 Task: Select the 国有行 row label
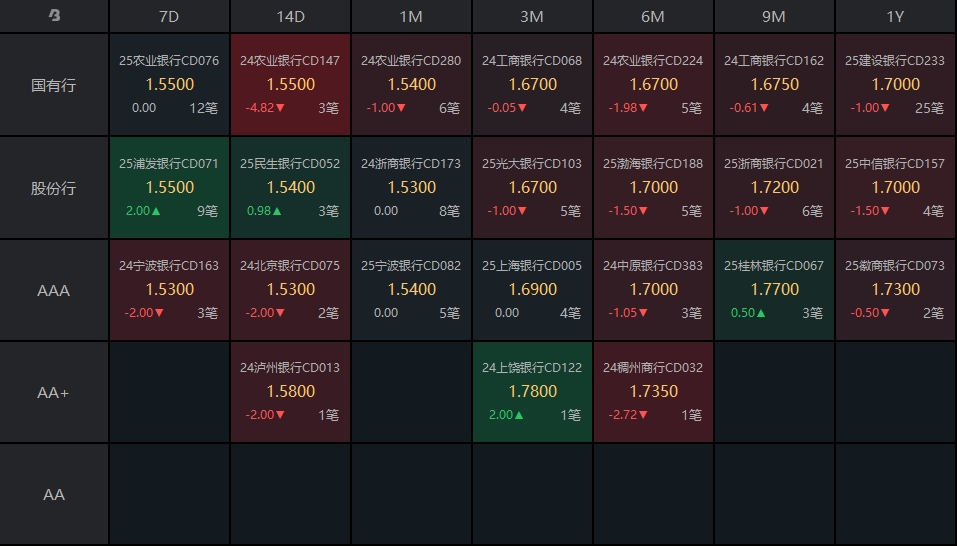54,85
